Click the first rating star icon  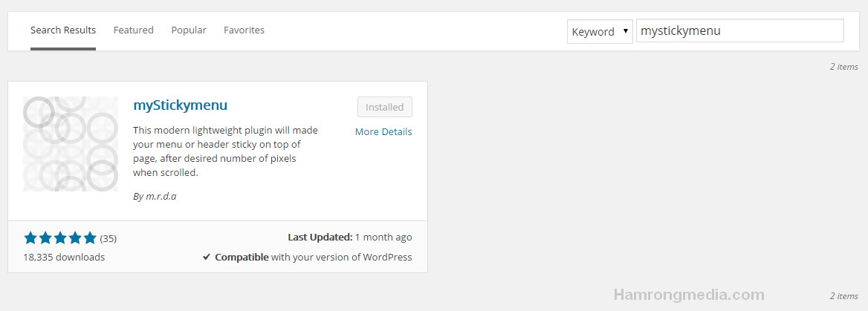[x=30, y=238]
